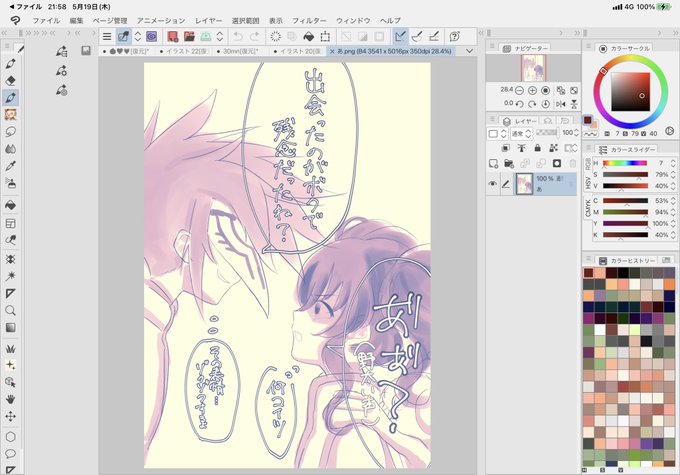Image resolution: width=680 pixels, height=475 pixels.
Task: Open the layer palette color dropdown
Action: coord(497,134)
